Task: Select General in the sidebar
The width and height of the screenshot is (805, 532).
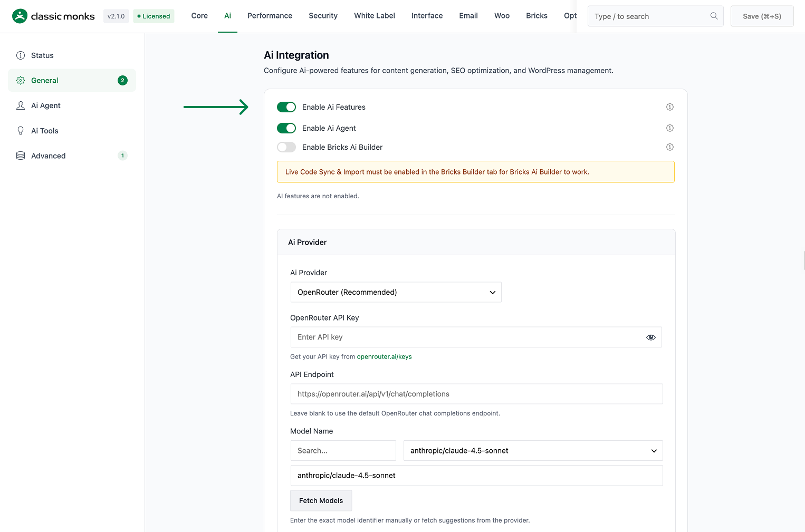Action: (72, 81)
